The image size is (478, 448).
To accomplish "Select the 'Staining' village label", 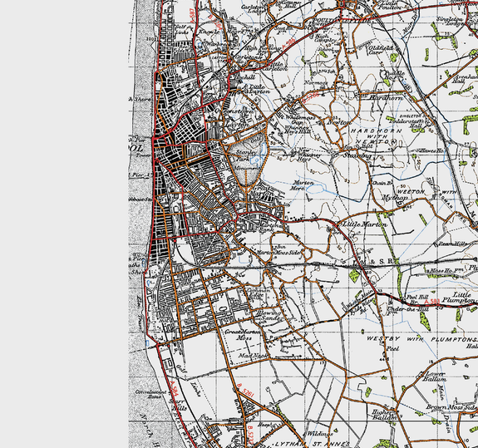I will (x=358, y=155).
